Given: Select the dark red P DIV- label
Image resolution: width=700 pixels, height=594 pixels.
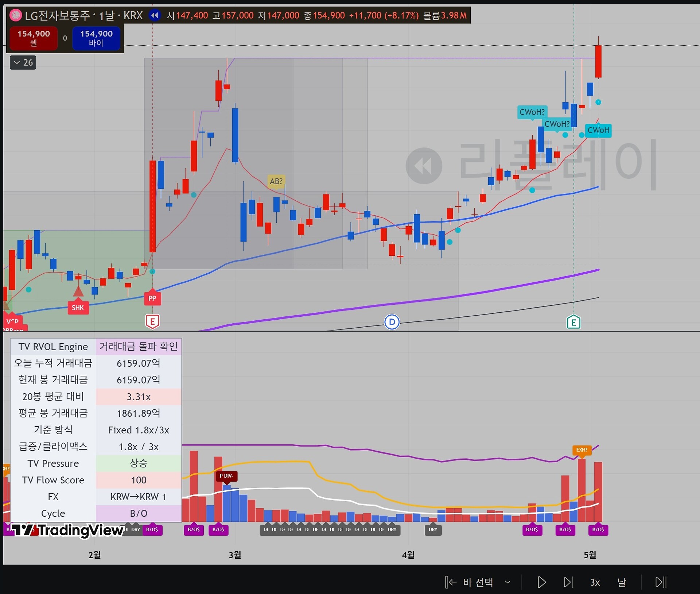Looking at the screenshot, I should [226, 476].
